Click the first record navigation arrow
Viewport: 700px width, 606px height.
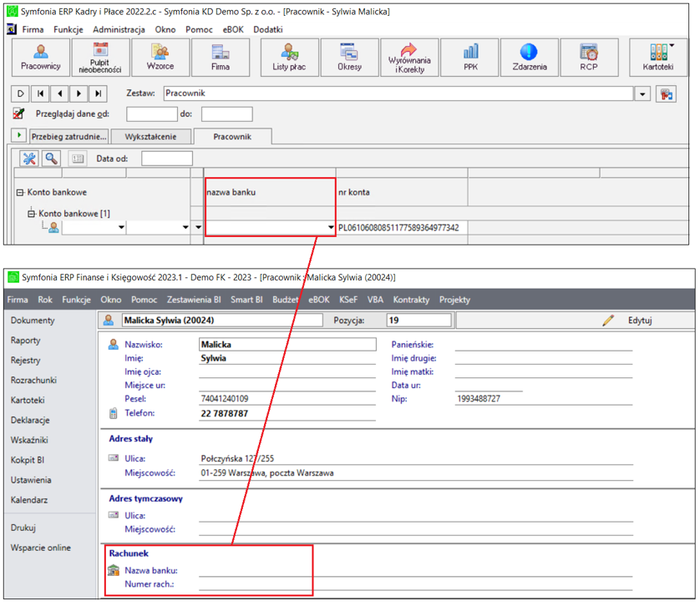click(x=40, y=93)
